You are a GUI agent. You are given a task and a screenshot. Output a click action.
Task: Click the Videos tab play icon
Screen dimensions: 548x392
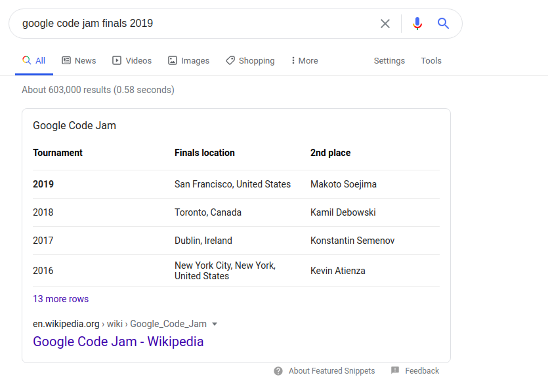click(x=117, y=60)
